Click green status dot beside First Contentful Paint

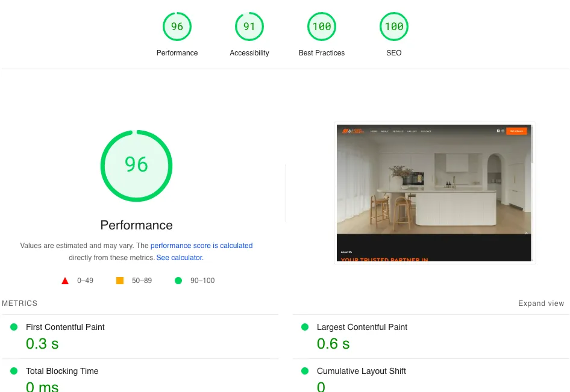tap(14, 327)
